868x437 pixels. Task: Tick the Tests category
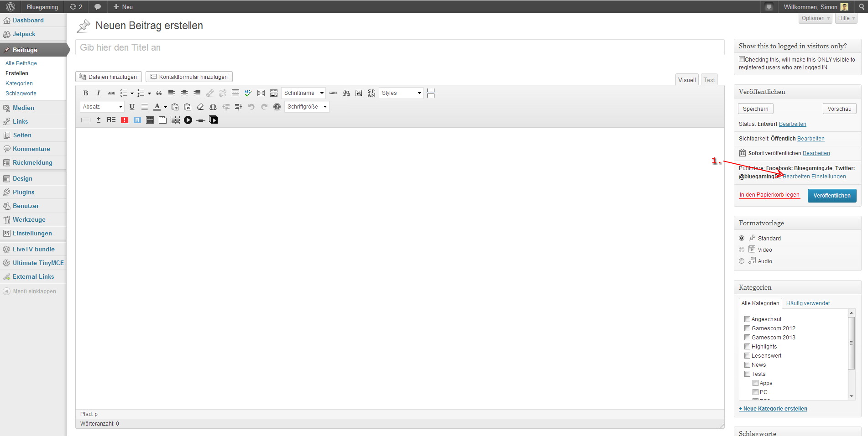tap(747, 374)
